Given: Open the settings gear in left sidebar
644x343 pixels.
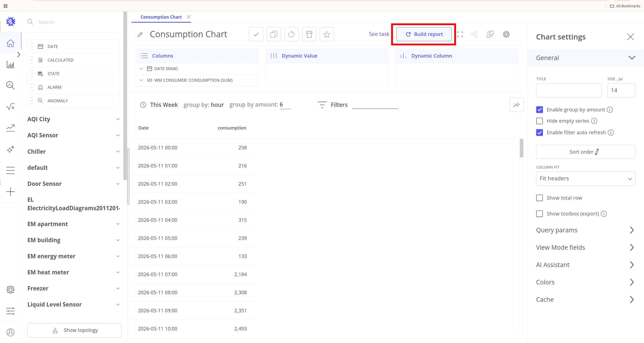Looking at the screenshot, I should (x=10, y=290).
